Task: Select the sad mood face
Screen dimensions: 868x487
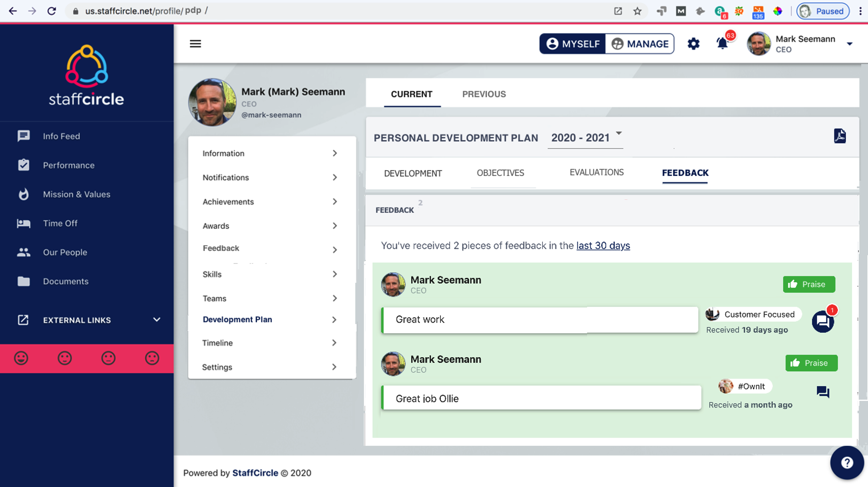Action: tap(152, 358)
